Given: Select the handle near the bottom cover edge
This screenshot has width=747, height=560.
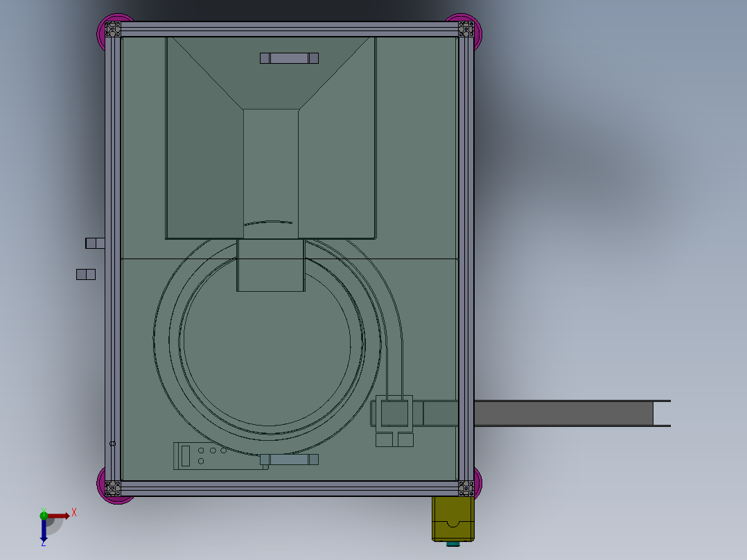Looking at the screenshot, I should [x=289, y=460].
